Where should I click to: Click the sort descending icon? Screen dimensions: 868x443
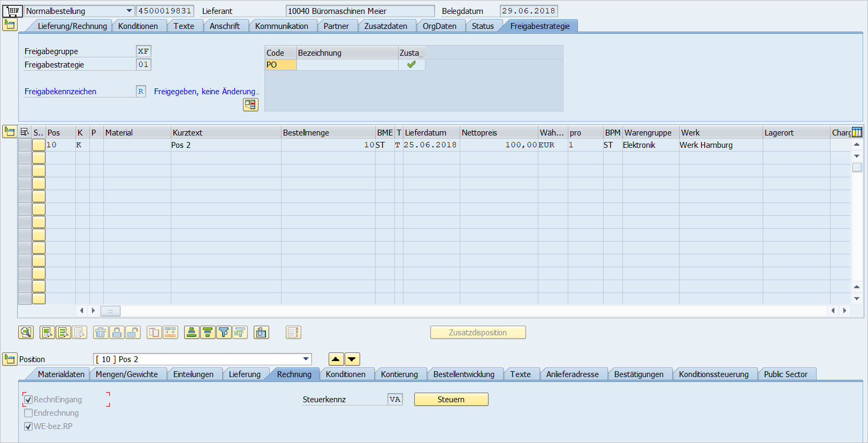(x=208, y=333)
